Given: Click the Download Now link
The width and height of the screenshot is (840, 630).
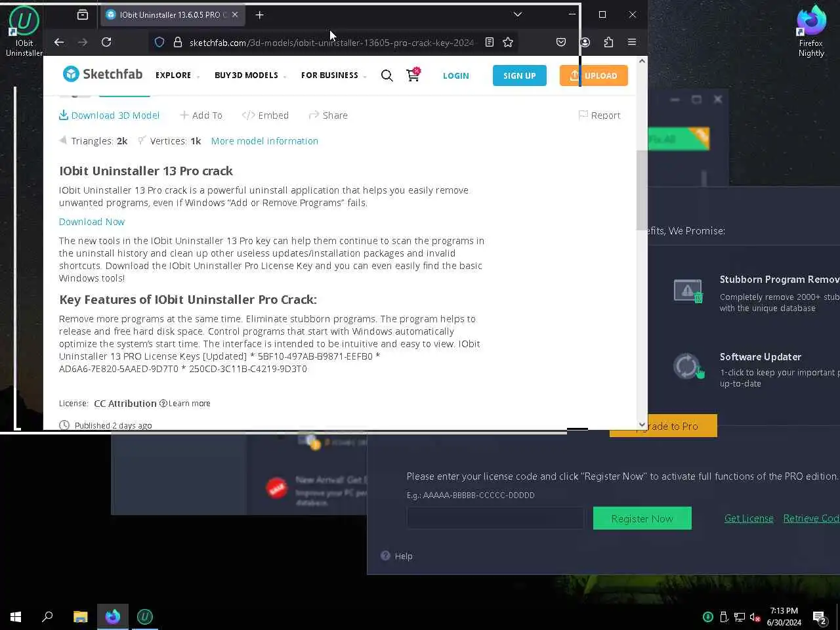Looking at the screenshot, I should (x=92, y=222).
